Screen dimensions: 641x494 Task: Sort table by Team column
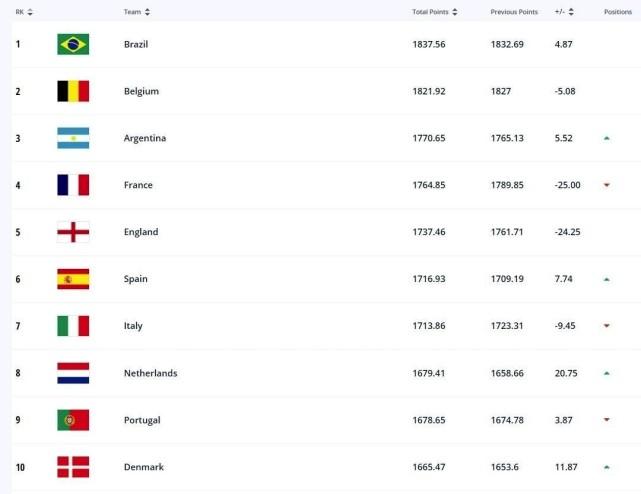(x=137, y=12)
